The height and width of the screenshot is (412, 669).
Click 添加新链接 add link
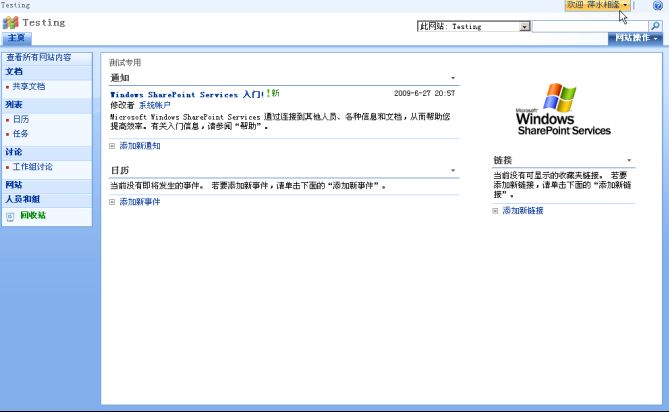(x=523, y=211)
